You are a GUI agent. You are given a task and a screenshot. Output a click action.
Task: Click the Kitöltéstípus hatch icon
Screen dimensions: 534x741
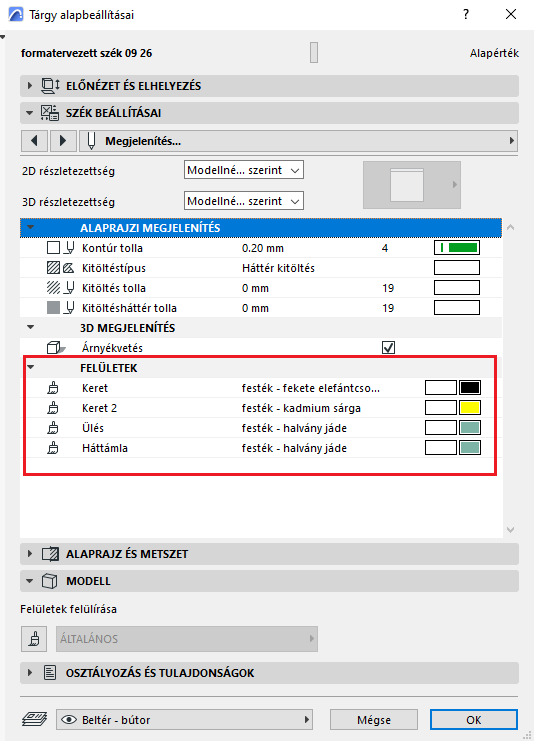[53, 268]
